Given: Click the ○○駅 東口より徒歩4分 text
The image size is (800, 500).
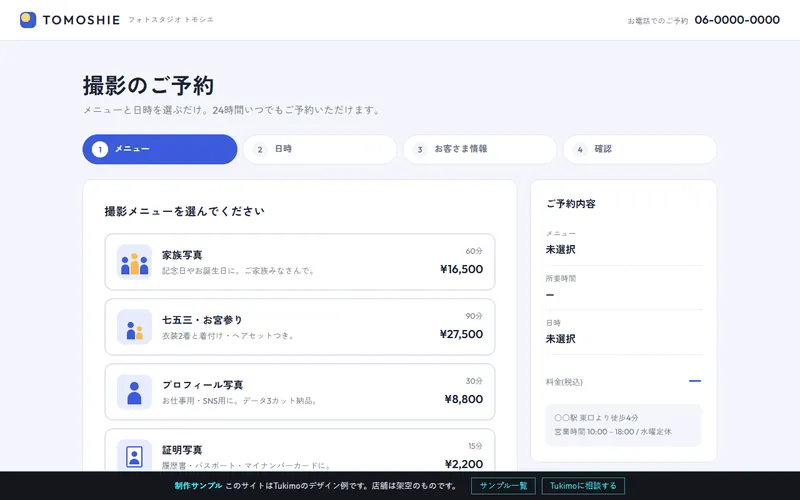Looking at the screenshot, I should [596, 418].
